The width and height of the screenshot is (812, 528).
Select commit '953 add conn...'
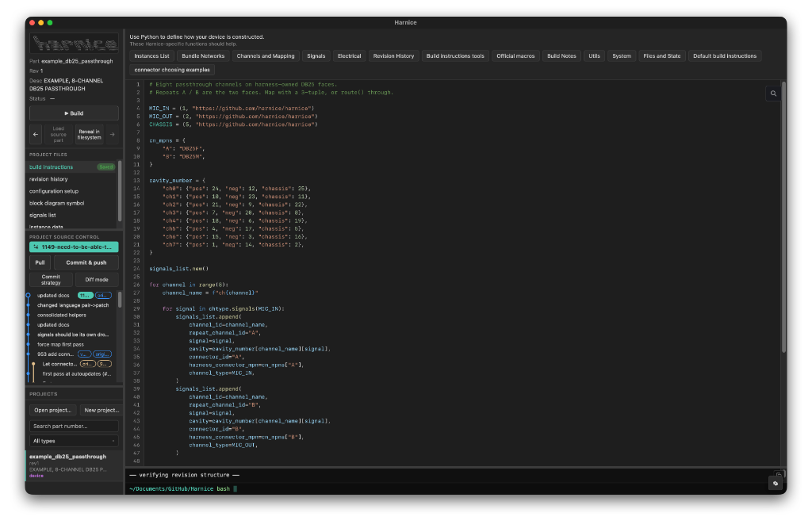pos(56,354)
